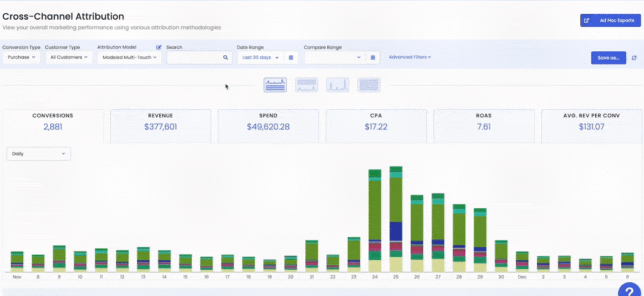Screen dimensions: 644x296
Task: Select the Revenue metric tab
Action: click(160, 122)
